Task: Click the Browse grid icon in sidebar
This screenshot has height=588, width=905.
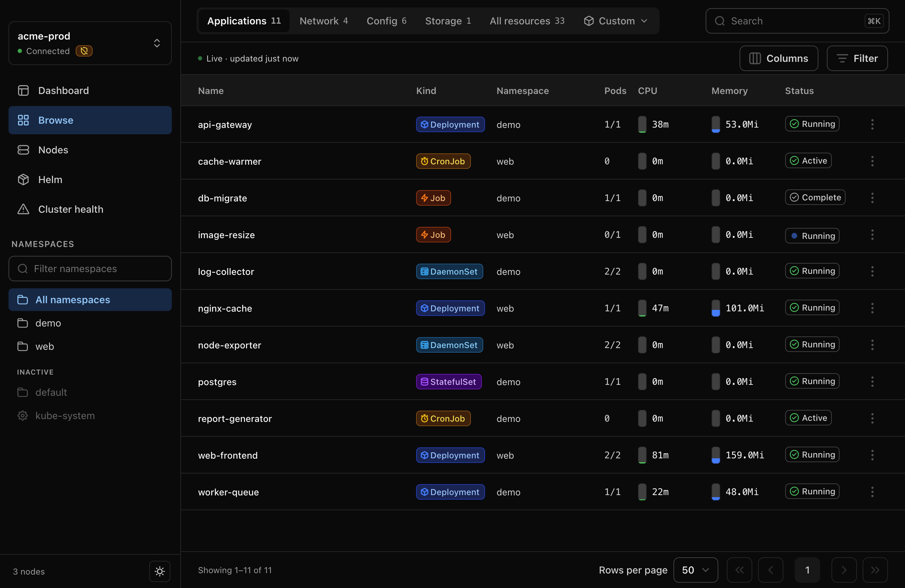Action: pos(23,120)
